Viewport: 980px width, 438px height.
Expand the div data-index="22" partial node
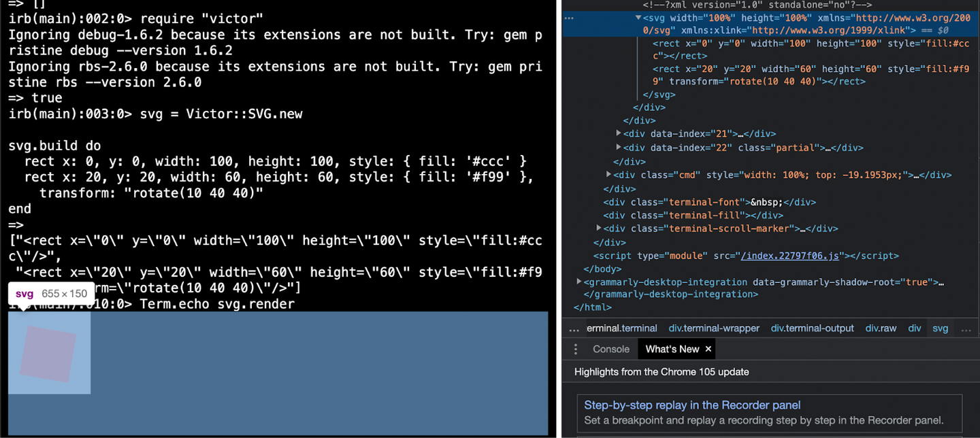point(619,148)
